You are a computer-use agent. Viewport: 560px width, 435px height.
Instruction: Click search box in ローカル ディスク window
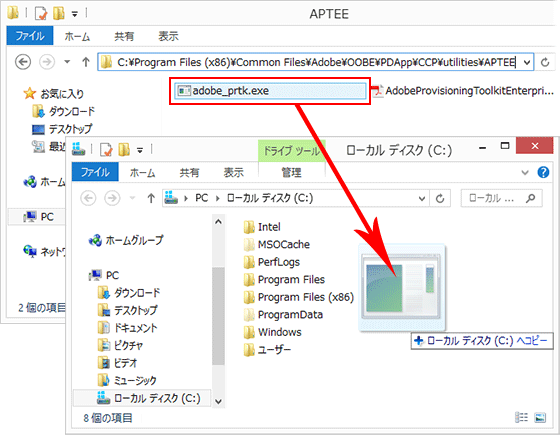[501, 198]
